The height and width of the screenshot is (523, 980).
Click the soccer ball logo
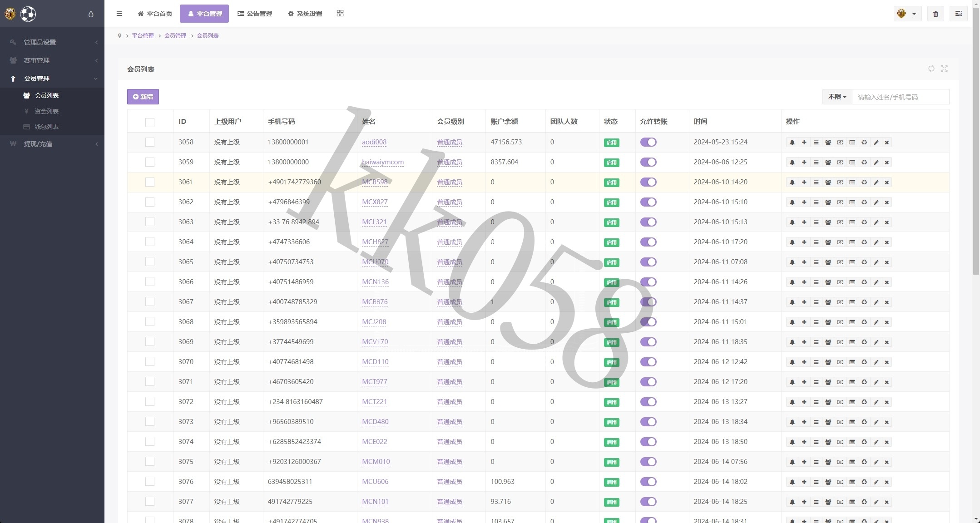(x=28, y=14)
